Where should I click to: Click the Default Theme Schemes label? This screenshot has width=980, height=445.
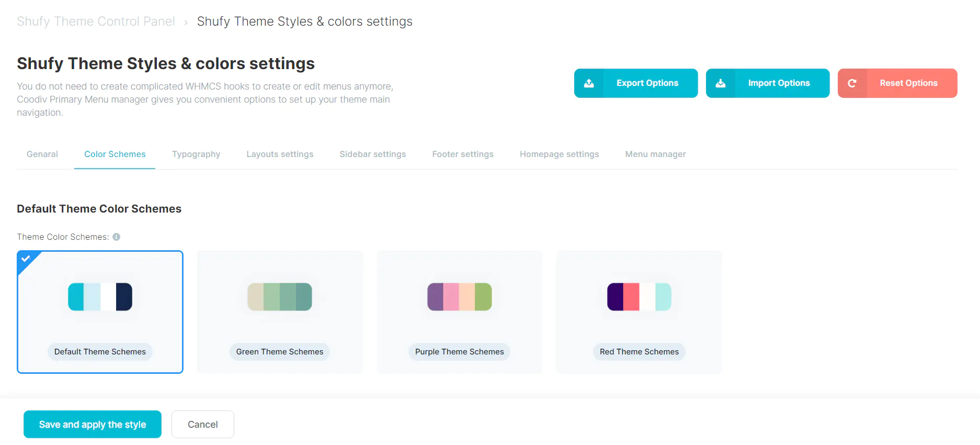(x=100, y=352)
